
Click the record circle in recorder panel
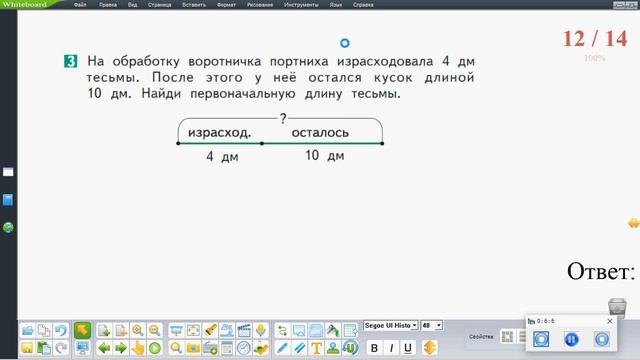coord(541,339)
